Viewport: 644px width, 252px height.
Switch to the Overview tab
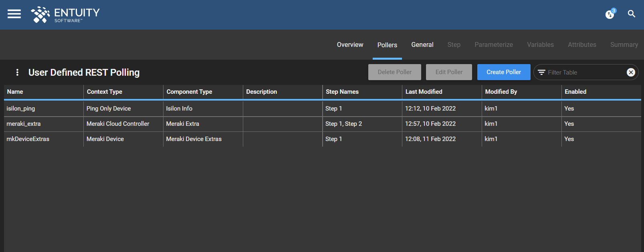[350, 45]
